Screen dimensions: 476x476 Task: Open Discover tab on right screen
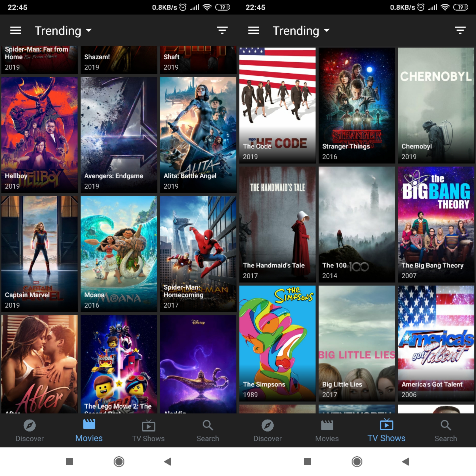(268, 430)
